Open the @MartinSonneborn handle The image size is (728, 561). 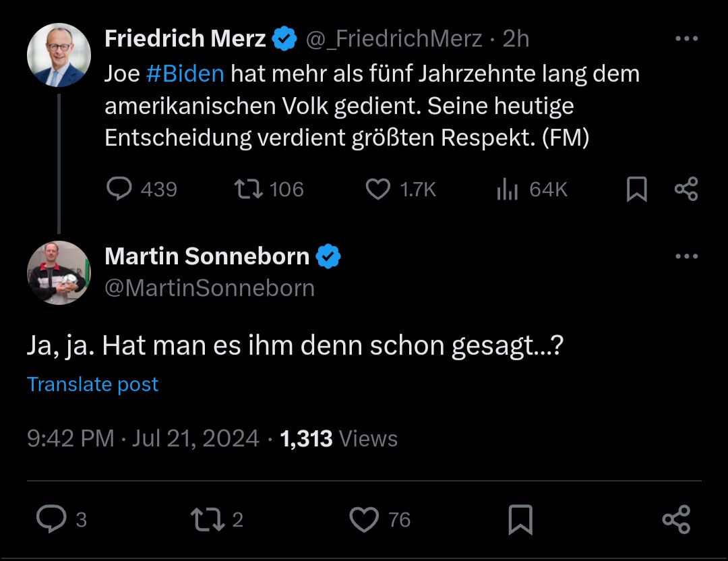pos(210,288)
